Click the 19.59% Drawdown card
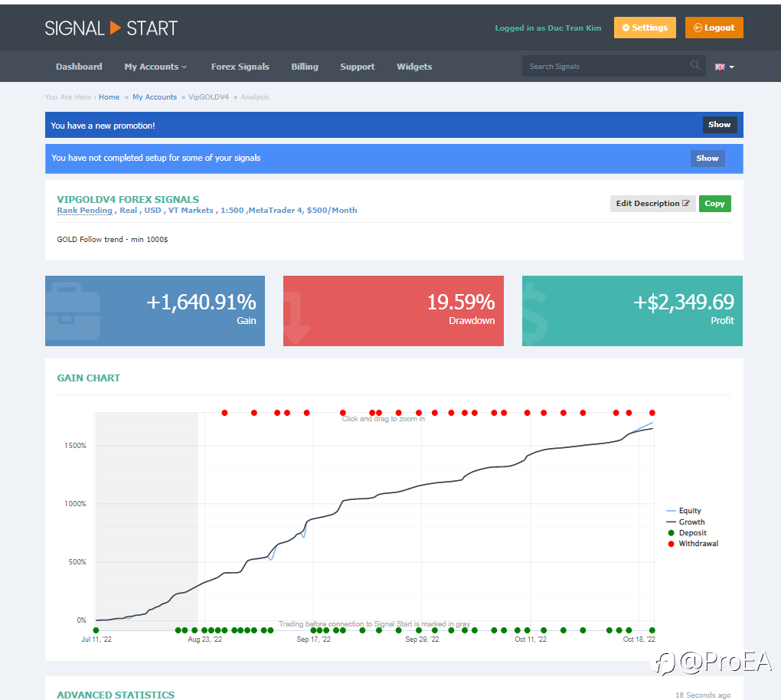Screen dimensions: 781x700 (x=394, y=311)
